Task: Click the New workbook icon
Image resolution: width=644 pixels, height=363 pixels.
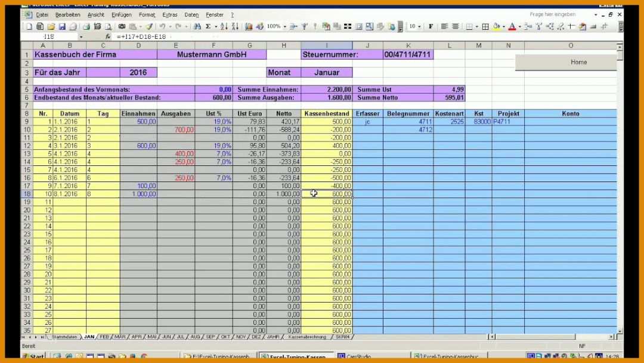Action: point(29,26)
